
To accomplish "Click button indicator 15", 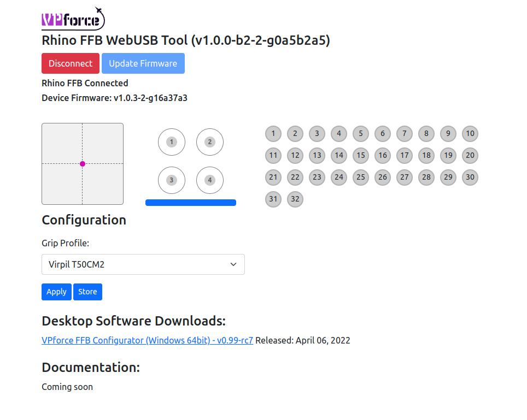I will 361,156.
